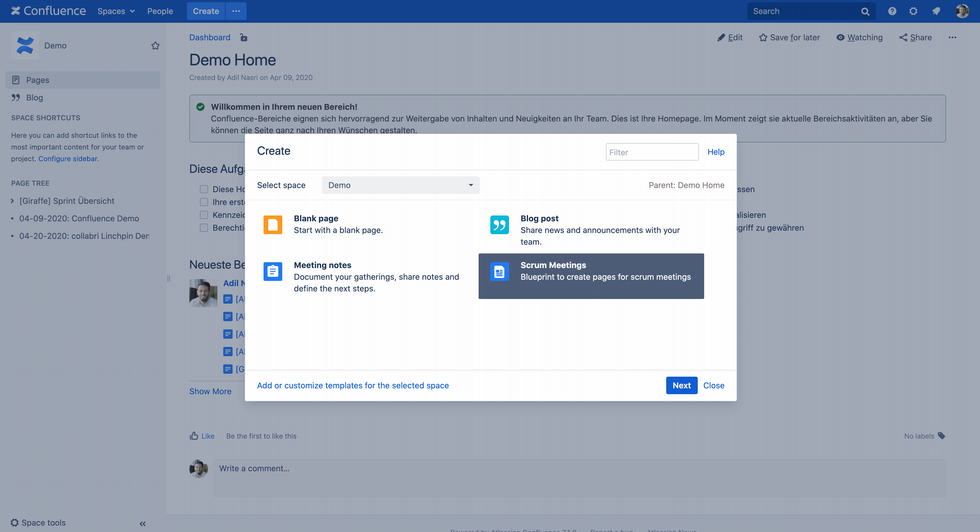This screenshot has height=532, width=980.
Task: Check the 'Diese Ho' task checkbox
Action: click(x=204, y=189)
